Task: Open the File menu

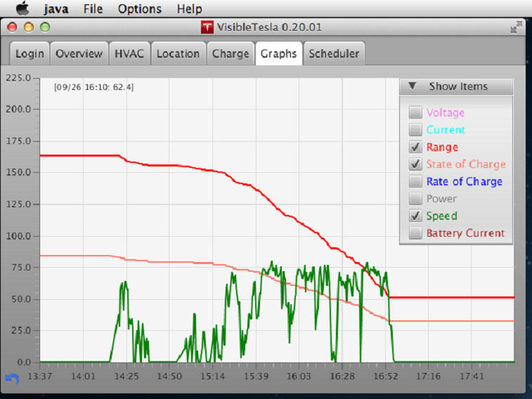Action: [x=93, y=9]
